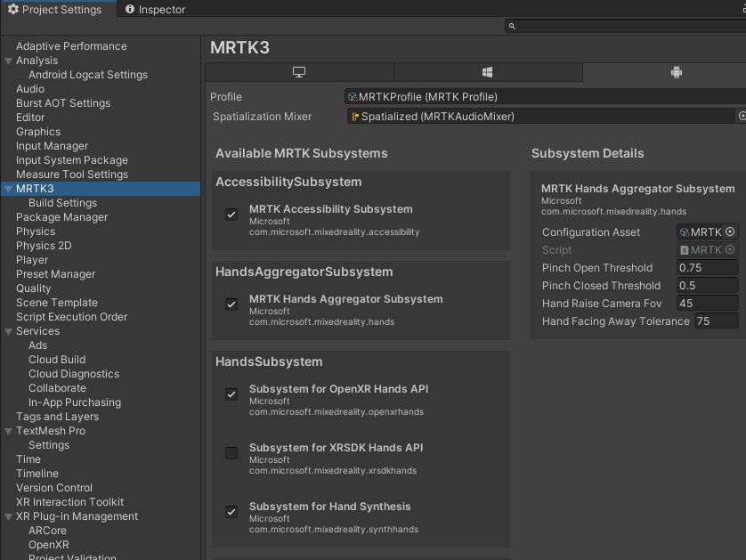Open Preset Manager settings
Image resolution: width=746 pixels, height=560 pixels.
[x=55, y=274]
